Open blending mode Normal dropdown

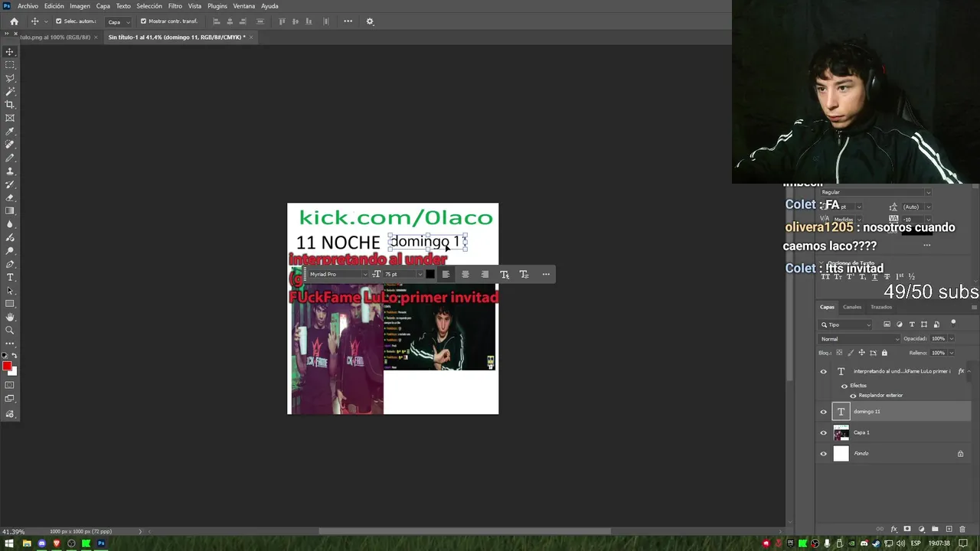859,339
